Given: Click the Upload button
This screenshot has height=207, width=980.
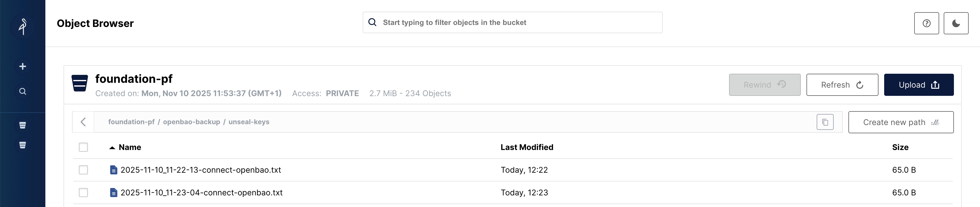Looking at the screenshot, I should 919,85.
